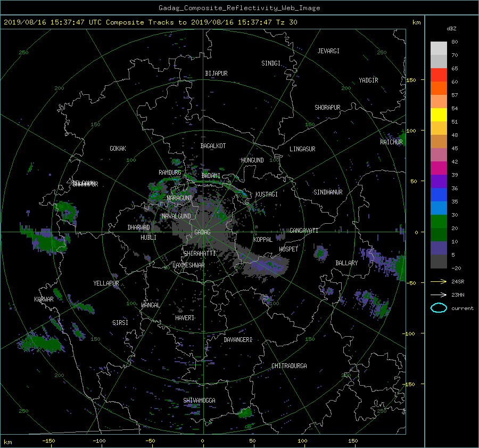The width and height of the screenshot is (479, 448).
Task: Click the HUBLI city label
Action: (148, 238)
